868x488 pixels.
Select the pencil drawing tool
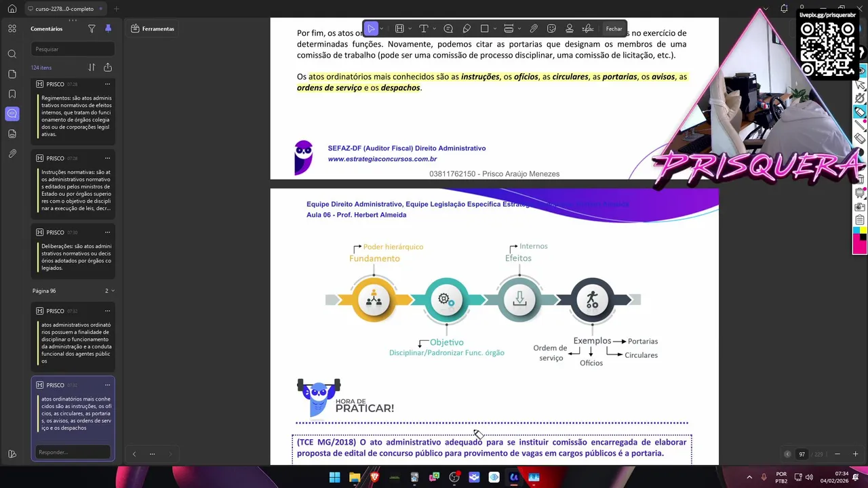pyautogui.click(x=467, y=28)
